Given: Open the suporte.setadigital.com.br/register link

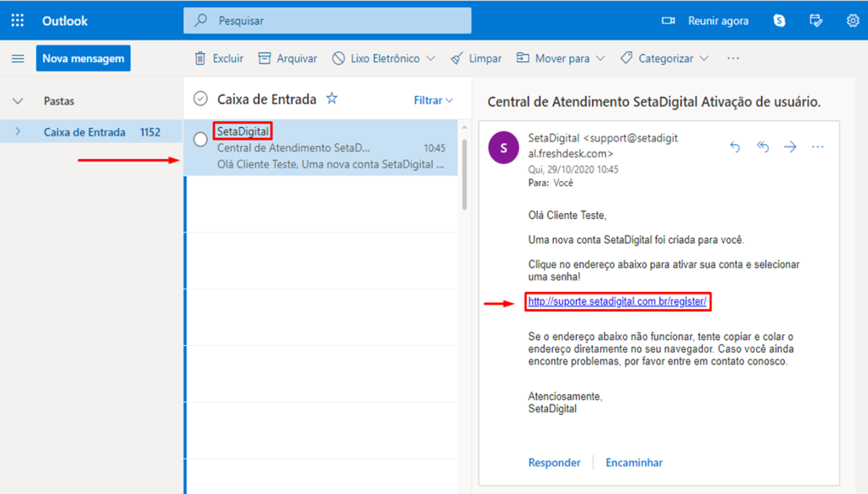Looking at the screenshot, I should (x=617, y=301).
